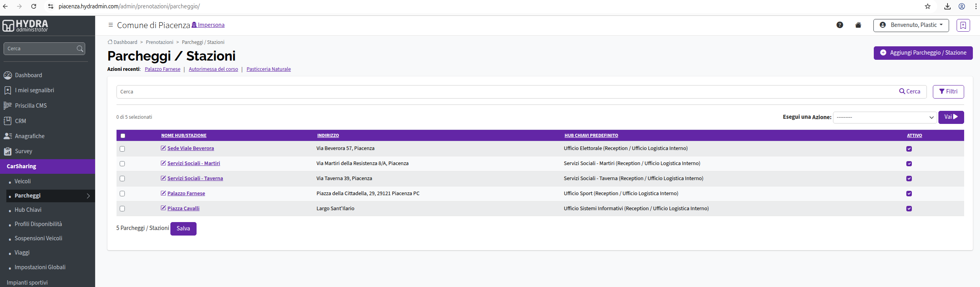Open the Esegui una Azione dropdown
Image resolution: width=980 pixels, height=287 pixels.
coord(884,117)
